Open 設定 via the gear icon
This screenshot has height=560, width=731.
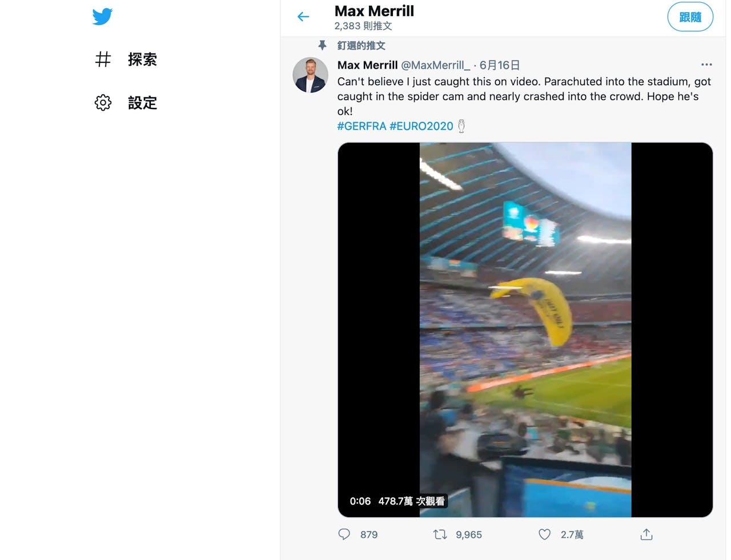[x=103, y=103]
